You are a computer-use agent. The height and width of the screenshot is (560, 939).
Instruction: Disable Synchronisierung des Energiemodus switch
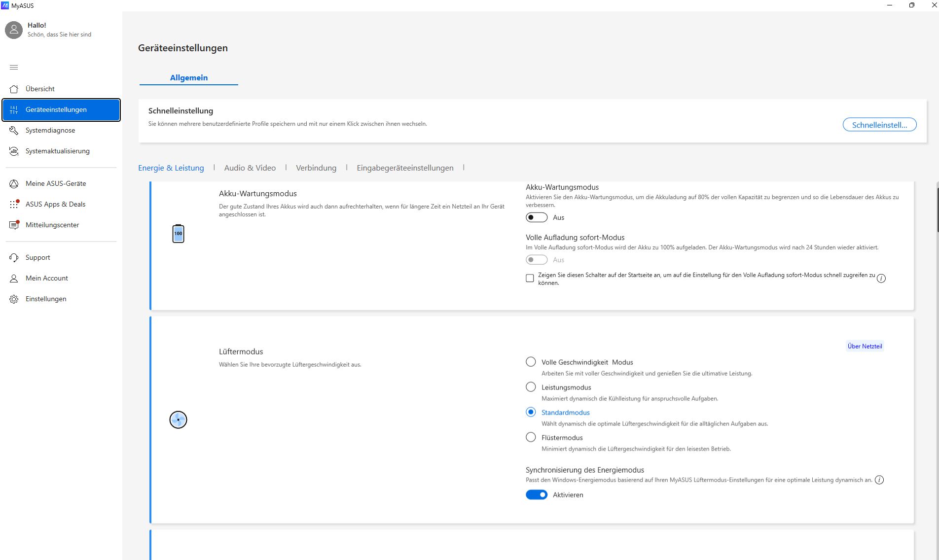[x=537, y=495]
